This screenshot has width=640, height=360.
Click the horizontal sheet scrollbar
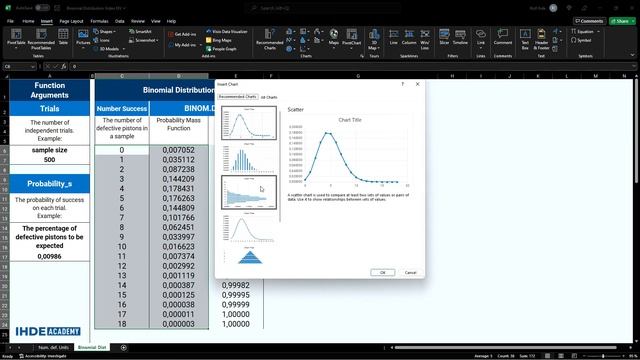click(506, 348)
